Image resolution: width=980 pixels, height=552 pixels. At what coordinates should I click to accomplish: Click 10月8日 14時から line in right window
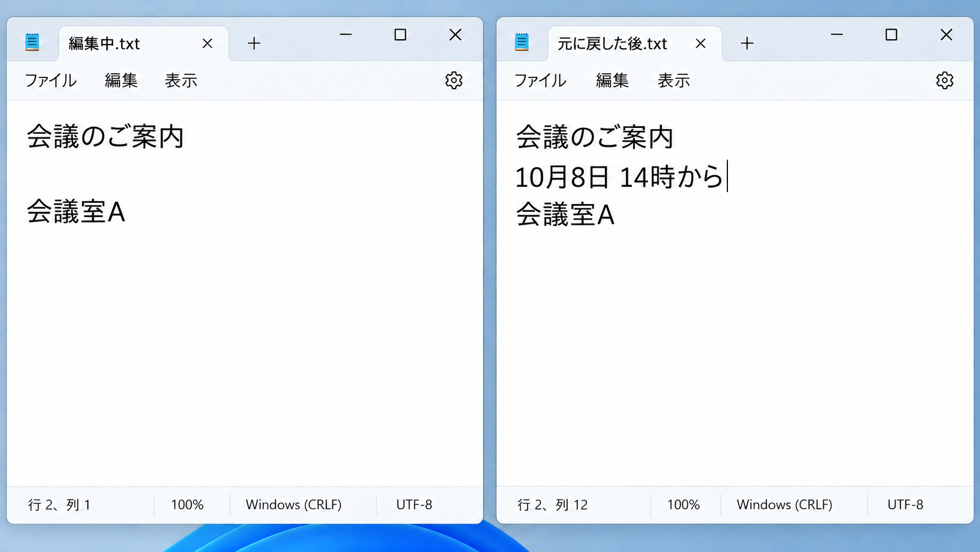tap(620, 177)
